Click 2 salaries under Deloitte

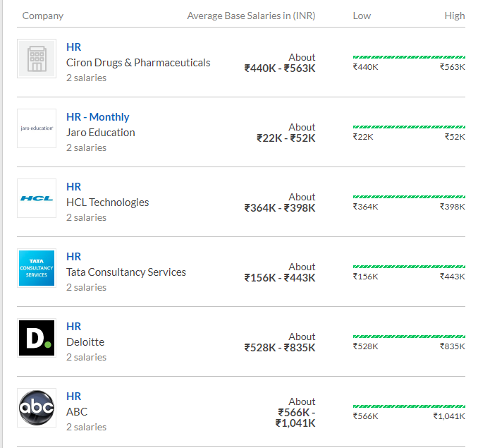(86, 357)
